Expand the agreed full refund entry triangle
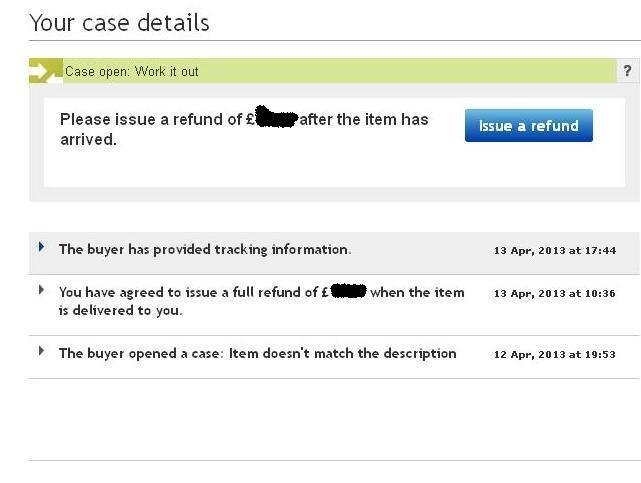Screen dimensions: 641x483 click(x=41, y=290)
